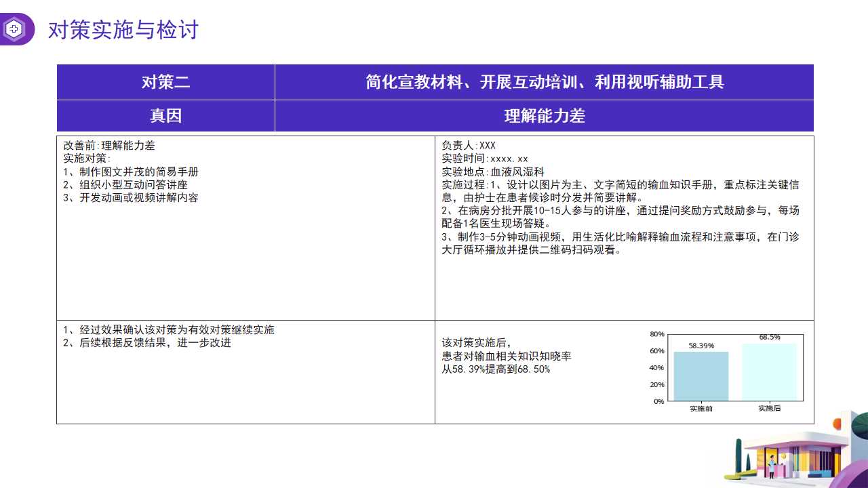Click the 对策二 header cell
868x488 pixels.
coord(165,82)
